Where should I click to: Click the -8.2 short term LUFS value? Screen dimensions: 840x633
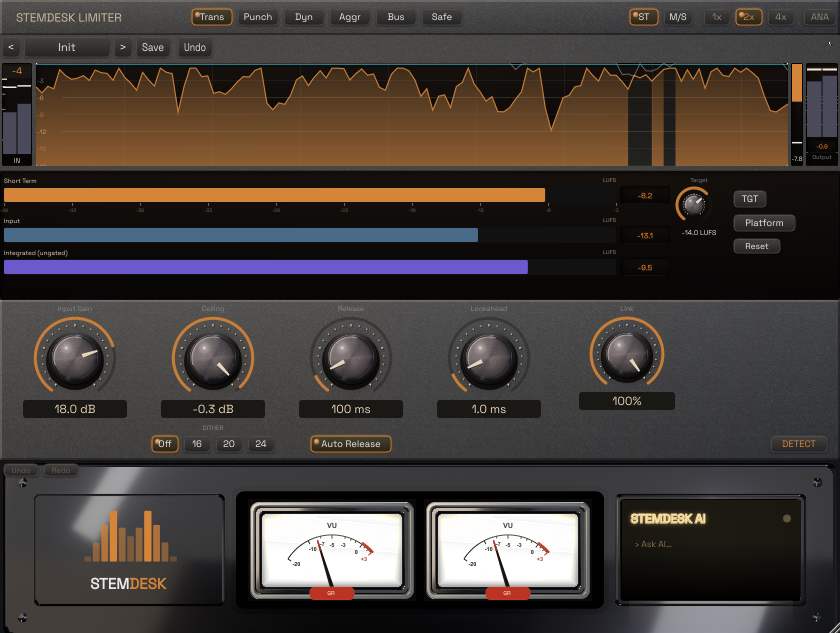[x=645, y=195]
